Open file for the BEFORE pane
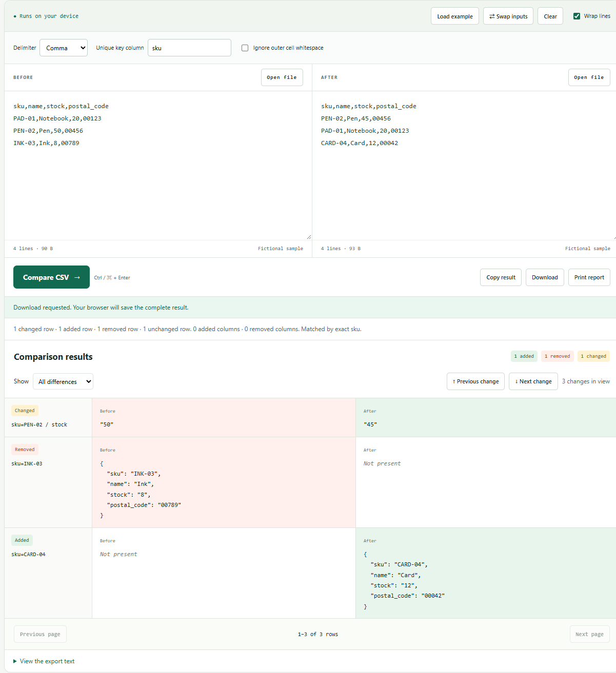Viewport: 616px width, 673px height. pyautogui.click(x=282, y=77)
